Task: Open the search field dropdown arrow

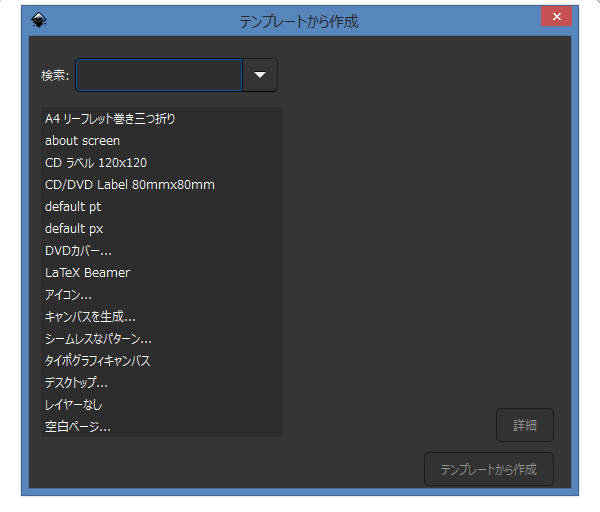Action: click(260, 75)
